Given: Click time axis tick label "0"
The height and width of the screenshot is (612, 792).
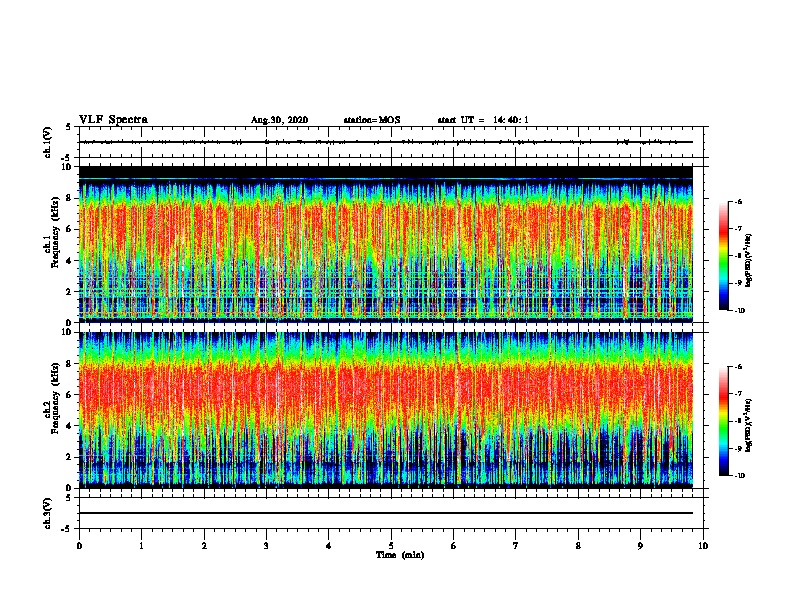Looking at the screenshot, I should [x=79, y=546].
